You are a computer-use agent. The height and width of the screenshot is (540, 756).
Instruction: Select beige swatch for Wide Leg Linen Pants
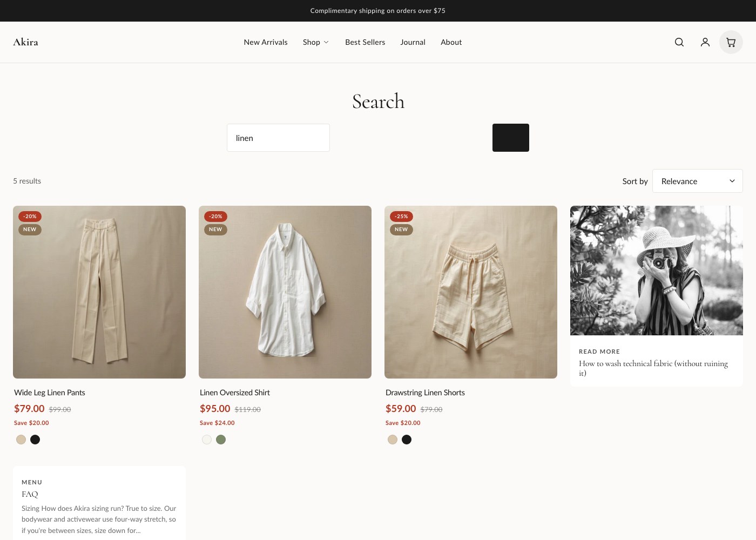coord(21,440)
